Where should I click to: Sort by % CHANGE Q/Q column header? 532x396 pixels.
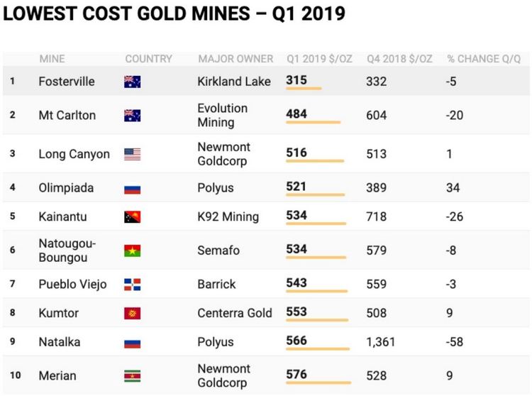pyautogui.click(x=484, y=59)
